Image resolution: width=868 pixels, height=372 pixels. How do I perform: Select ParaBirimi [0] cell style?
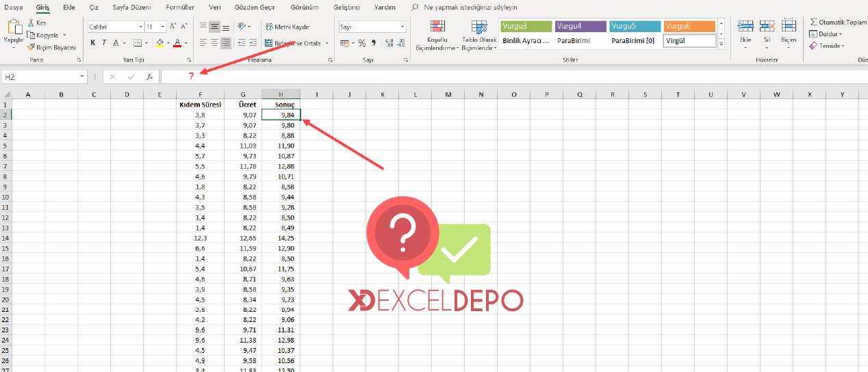(635, 40)
